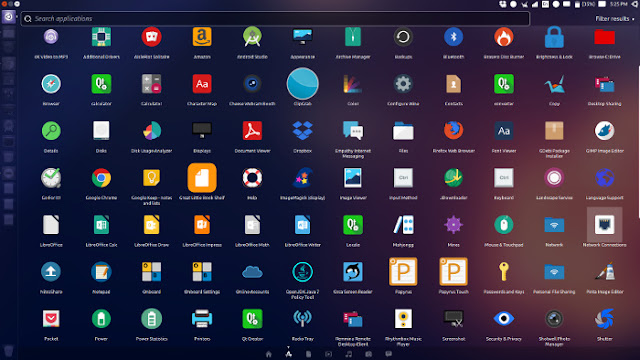640x360 pixels.
Task: Launch Configure Wine
Action: [x=403, y=84]
